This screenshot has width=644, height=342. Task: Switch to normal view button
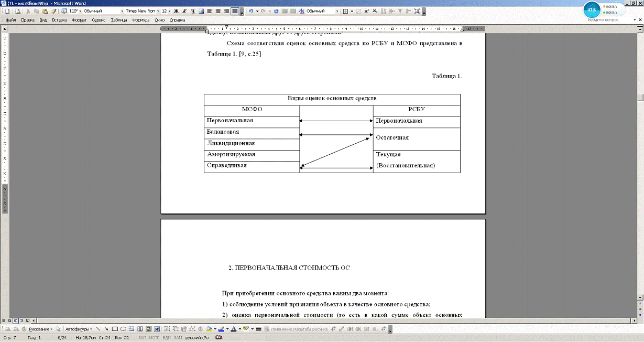[4, 319]
